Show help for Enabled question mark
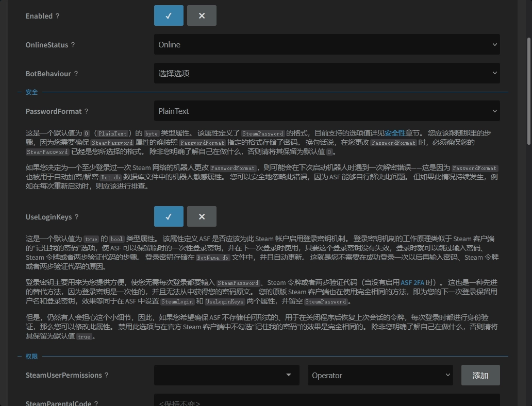The image size is (532, 406). pyautogui.click(x=57, y=16)
